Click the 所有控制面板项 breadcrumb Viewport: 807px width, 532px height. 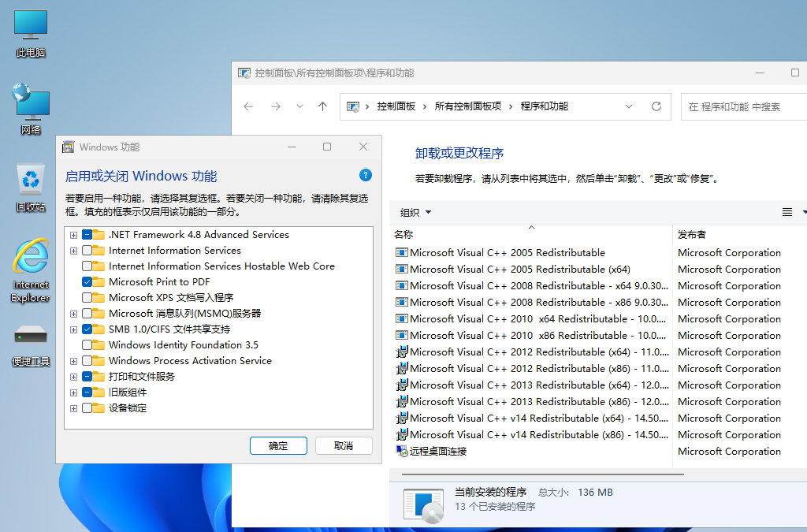pos(468,106)
